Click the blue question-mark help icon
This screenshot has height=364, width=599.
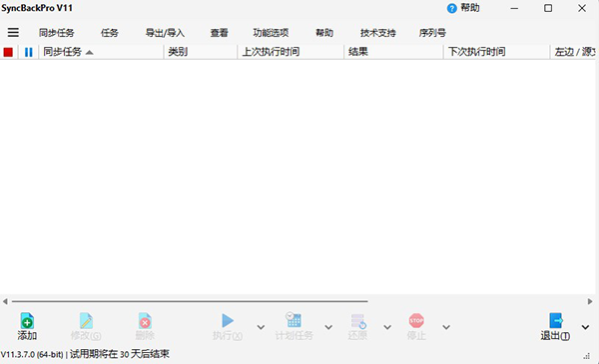coord(451,8)
